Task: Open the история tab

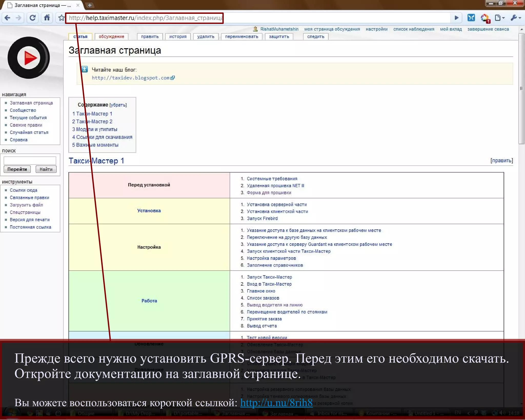Action: [178, 37]
